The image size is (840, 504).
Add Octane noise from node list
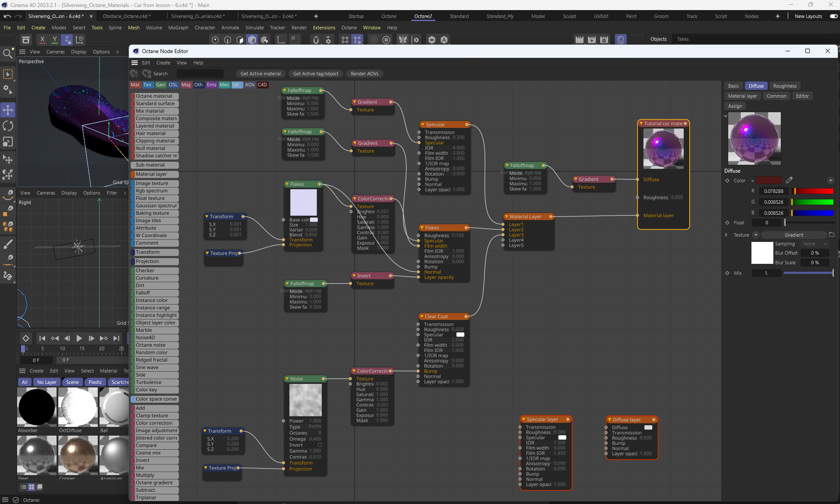154,345
